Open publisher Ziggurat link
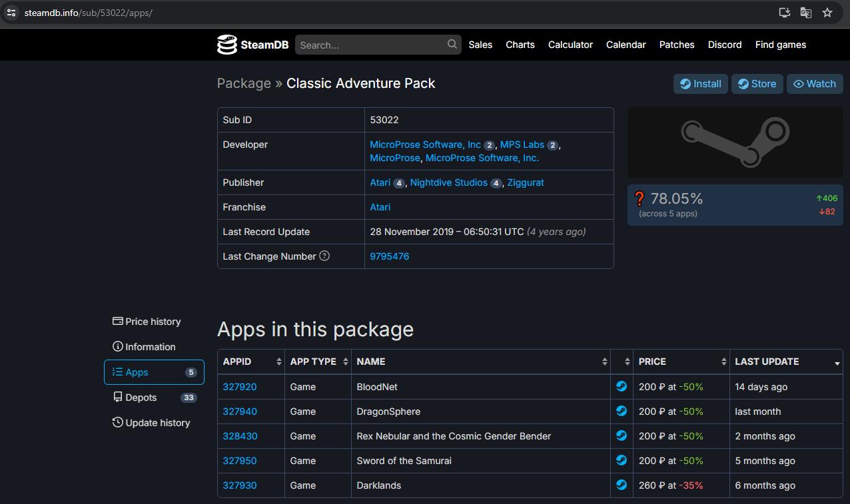The height and width of the screenshot is (504, 850). point(526,182)
